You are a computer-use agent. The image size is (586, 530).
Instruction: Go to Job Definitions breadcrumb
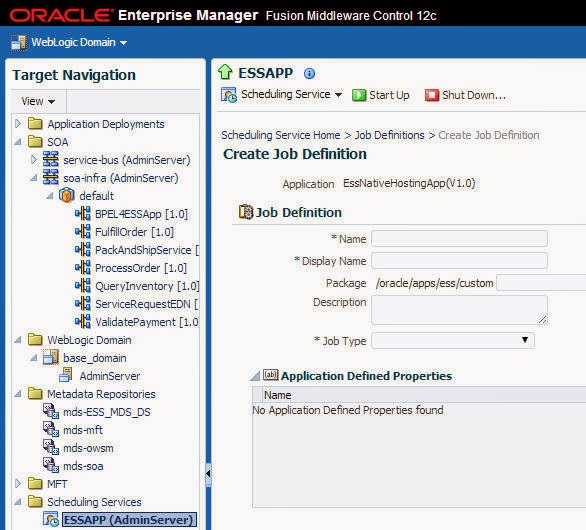click(x=389, y=135)
